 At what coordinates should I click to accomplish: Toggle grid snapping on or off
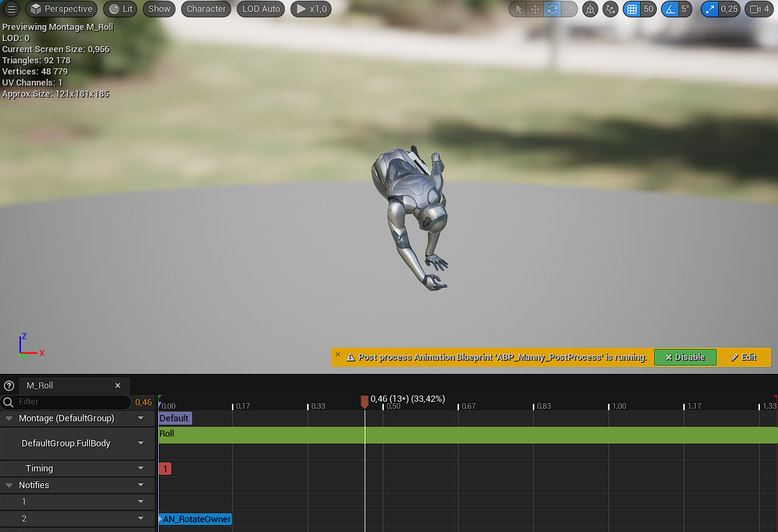[632, 9]
